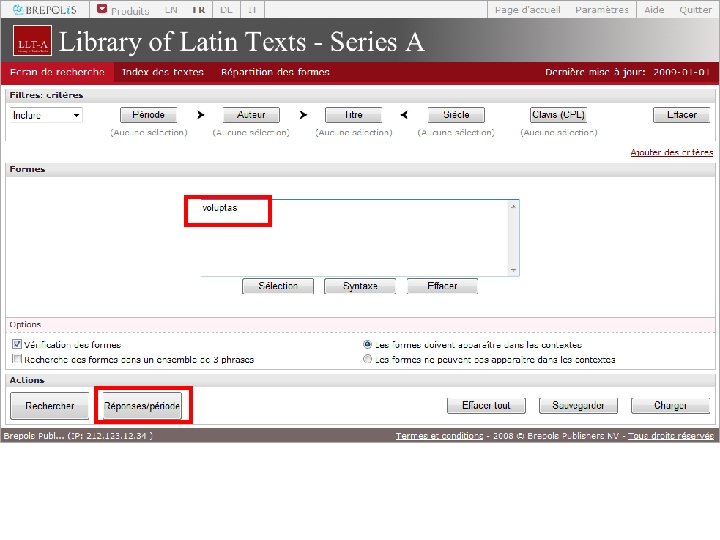Click the Rechercher button

[x=50, y=405]
